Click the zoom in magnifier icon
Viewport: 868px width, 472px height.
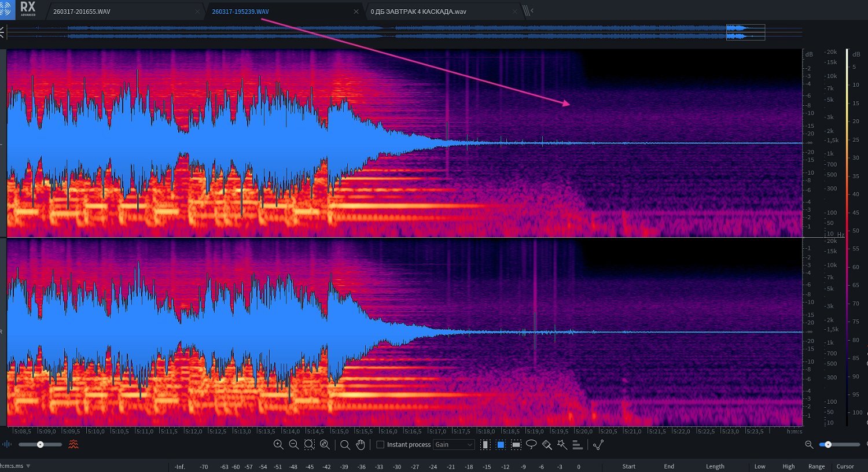coord(278,445)
